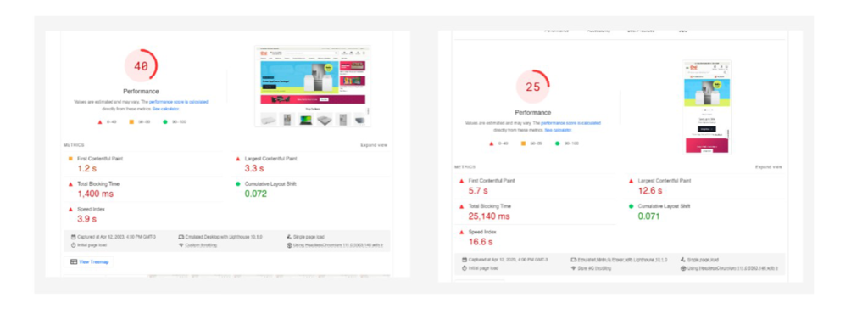
Task: Click green circle icon beside Cumulative Layout Shift 0.072
Action: (x=238, y=183)
